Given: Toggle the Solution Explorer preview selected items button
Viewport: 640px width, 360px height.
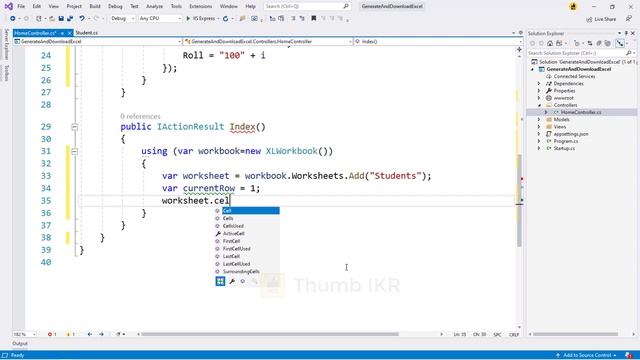Looking at the screenshot, I should coord(620,43).
